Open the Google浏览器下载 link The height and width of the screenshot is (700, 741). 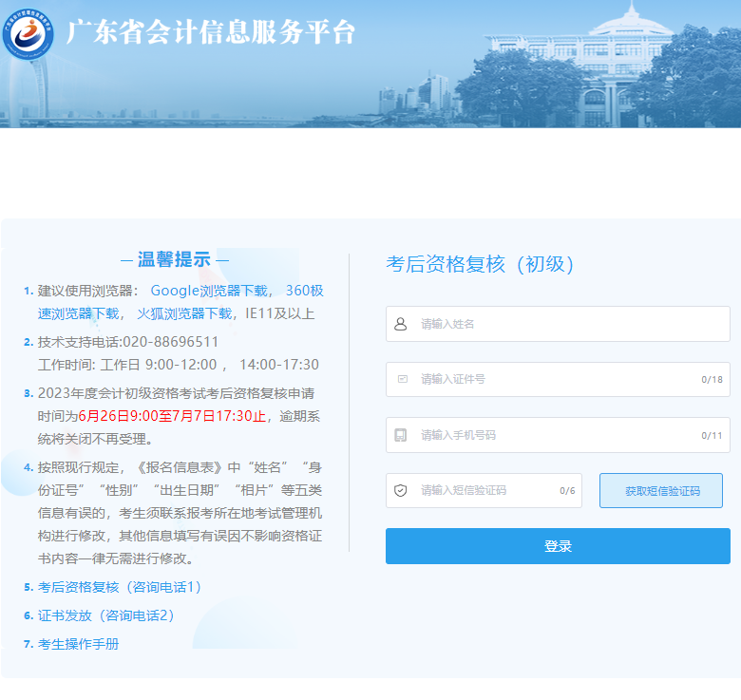pos(209,291)
